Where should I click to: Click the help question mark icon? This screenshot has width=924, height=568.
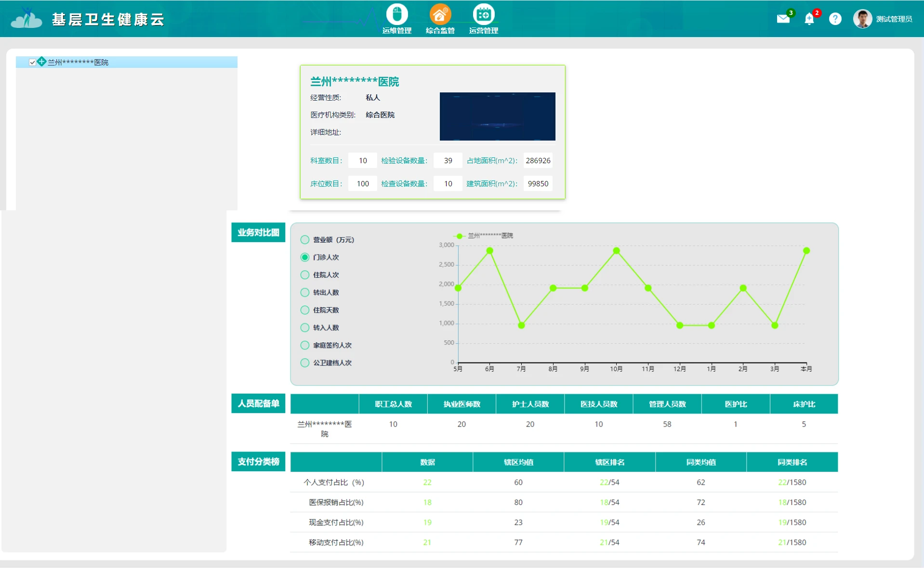pos(835,19)
